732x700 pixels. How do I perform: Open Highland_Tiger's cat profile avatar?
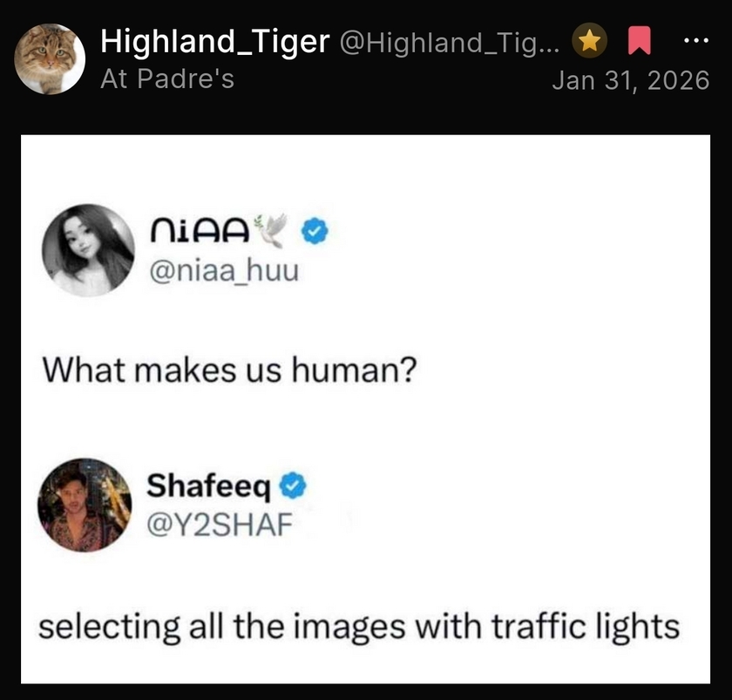pyautogui.click(x=50, y=59)
